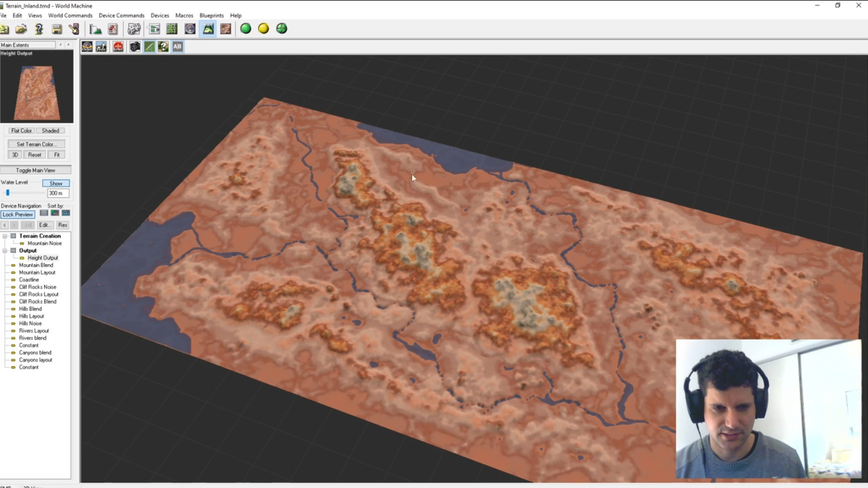The image size is (868, 488).
Task: Click the globe icon in main toolbar
Action: (190, 29)
